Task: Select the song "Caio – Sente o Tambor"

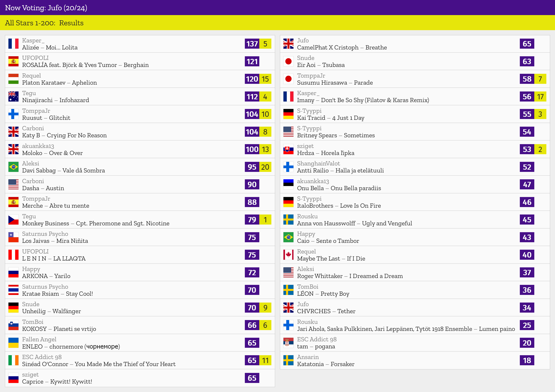Action: [328, 241]
